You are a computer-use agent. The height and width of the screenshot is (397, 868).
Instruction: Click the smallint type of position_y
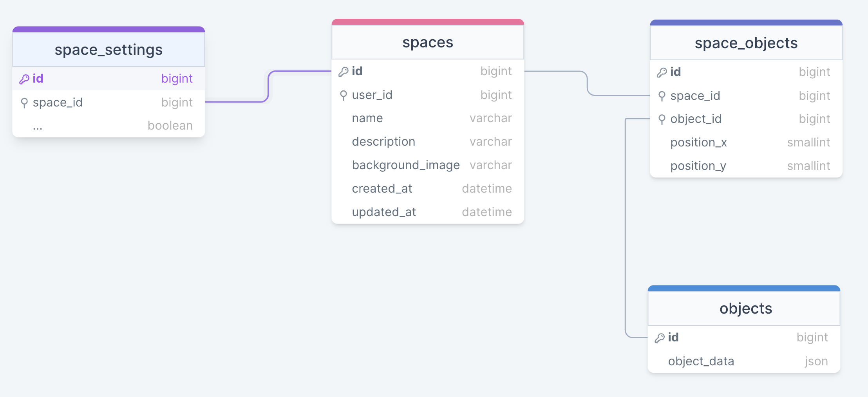[x=809, y=166]
